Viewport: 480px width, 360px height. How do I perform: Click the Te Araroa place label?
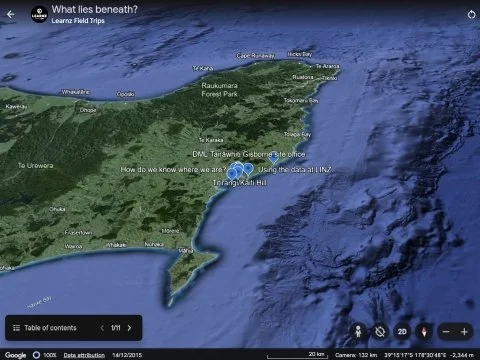click(327, 66)
